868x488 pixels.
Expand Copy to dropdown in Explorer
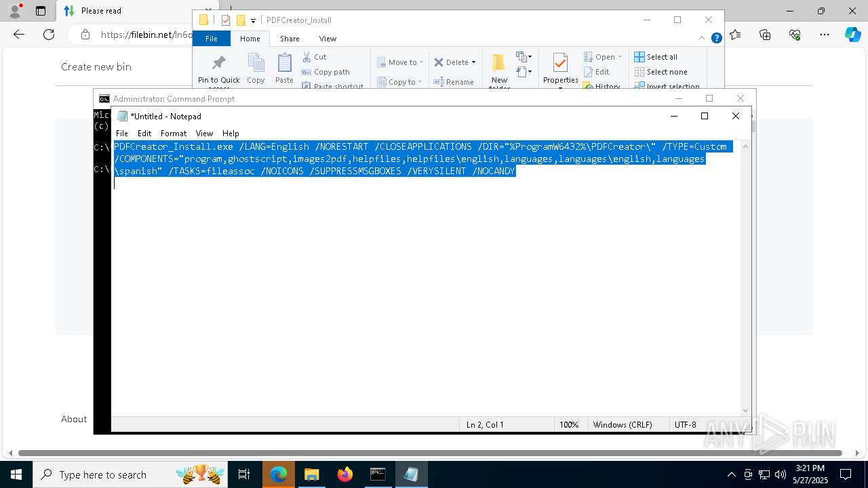coord(421,82)
